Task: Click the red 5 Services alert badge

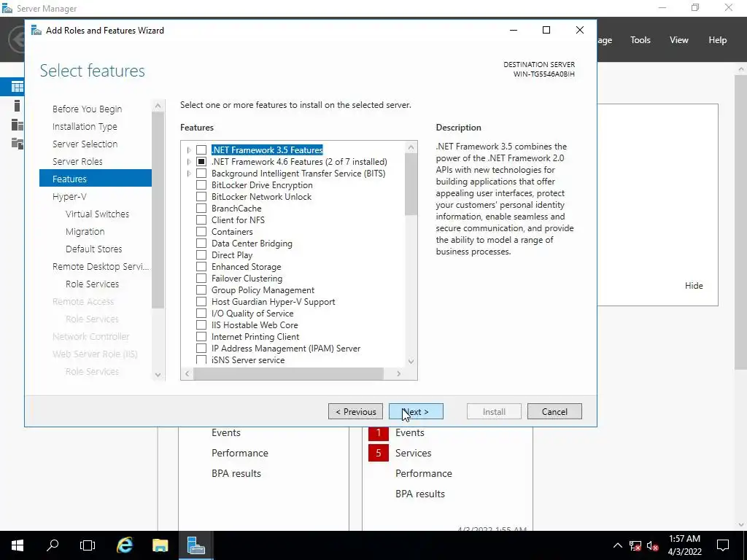Action: (379, 453)
